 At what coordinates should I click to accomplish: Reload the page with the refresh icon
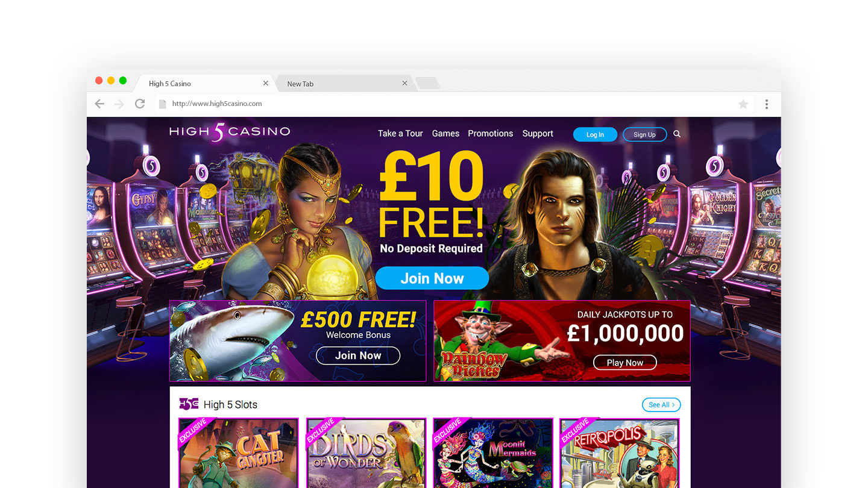click(x=140, y=104)
